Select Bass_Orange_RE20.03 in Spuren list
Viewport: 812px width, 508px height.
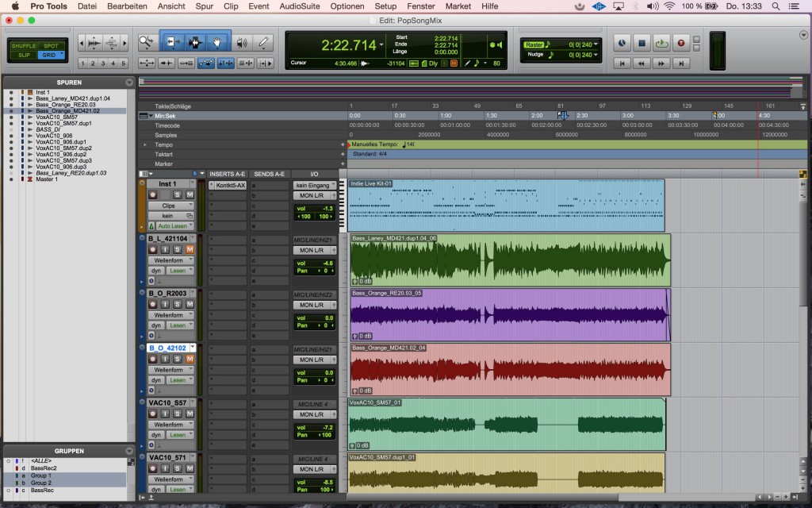click(66, 104)
